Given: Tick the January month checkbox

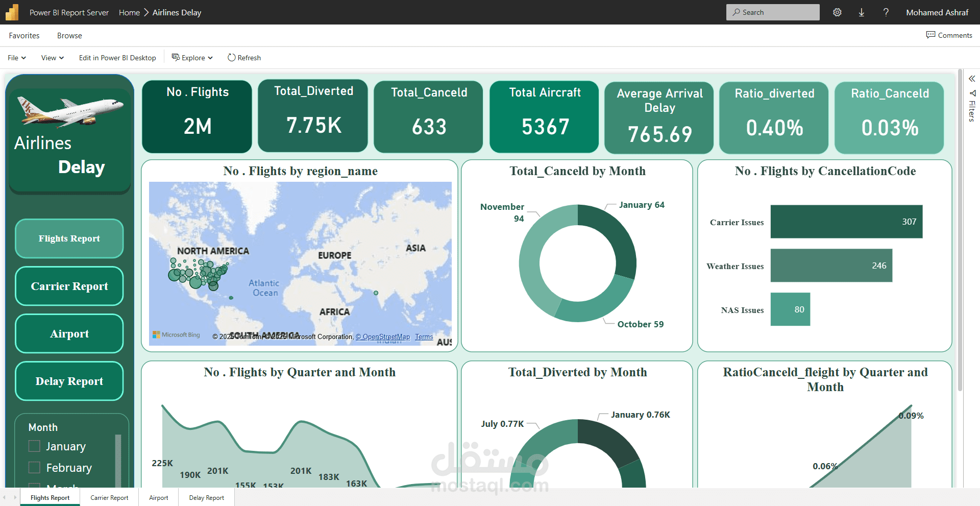Looking at the screenshot, I should pos(34,446).
